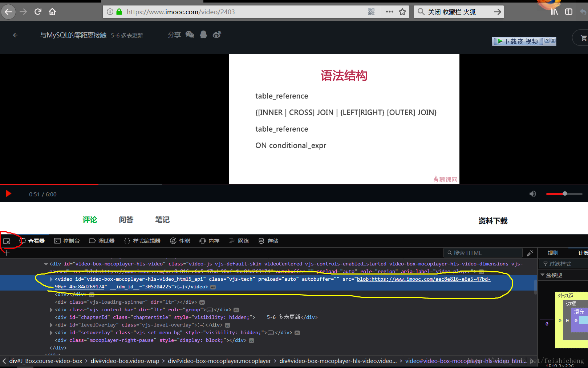Screen dimensions: 588x368
Task: Open the 评论 comments tab
Action: tap(90, 220)
